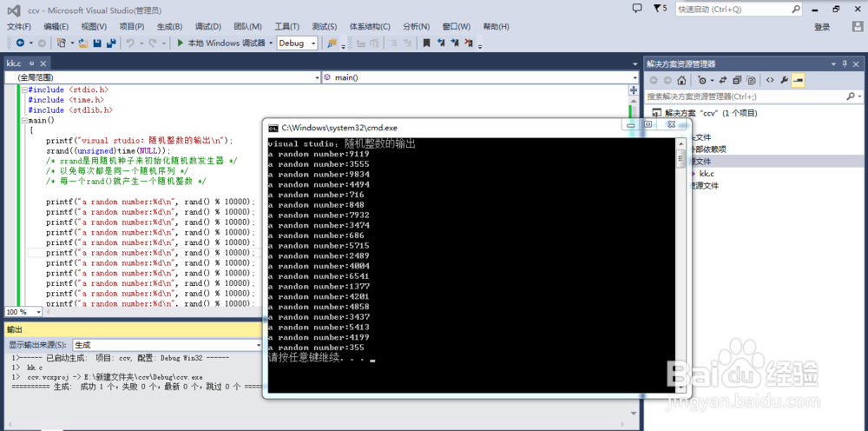Click the Save All toolbar icon

click(x=111, y=43)
